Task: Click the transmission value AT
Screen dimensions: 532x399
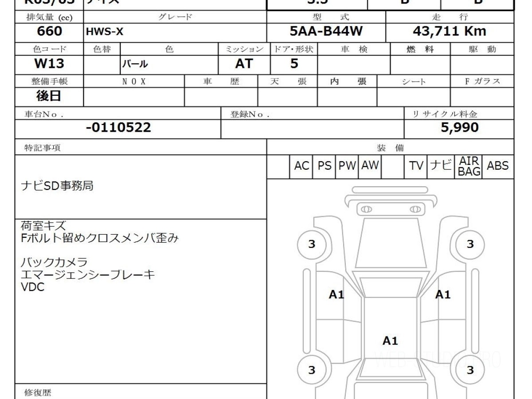Action: tap(244, 64)
